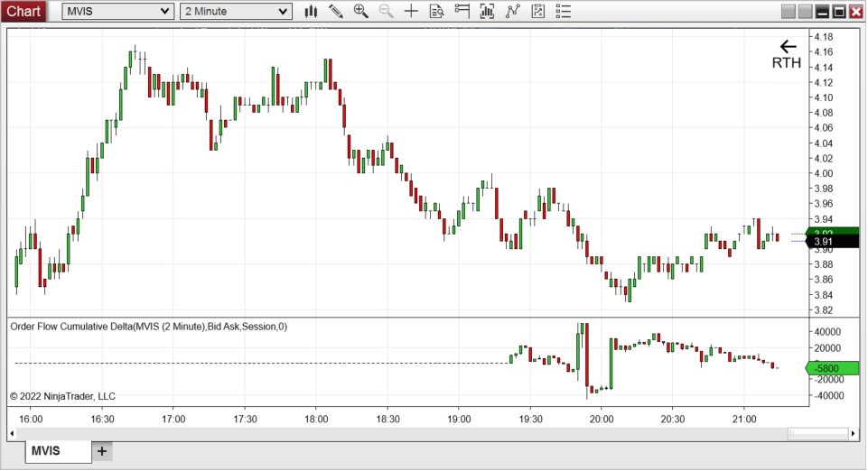Open the chart Properties list icon
This screenshot has width=868, height=471.
pos(563,11)
